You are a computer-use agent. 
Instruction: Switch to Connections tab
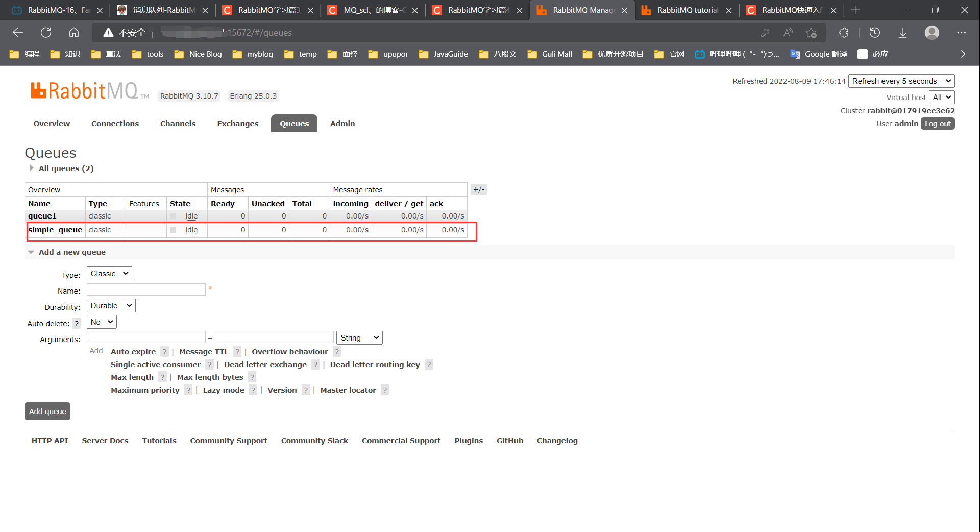(115, 124)
